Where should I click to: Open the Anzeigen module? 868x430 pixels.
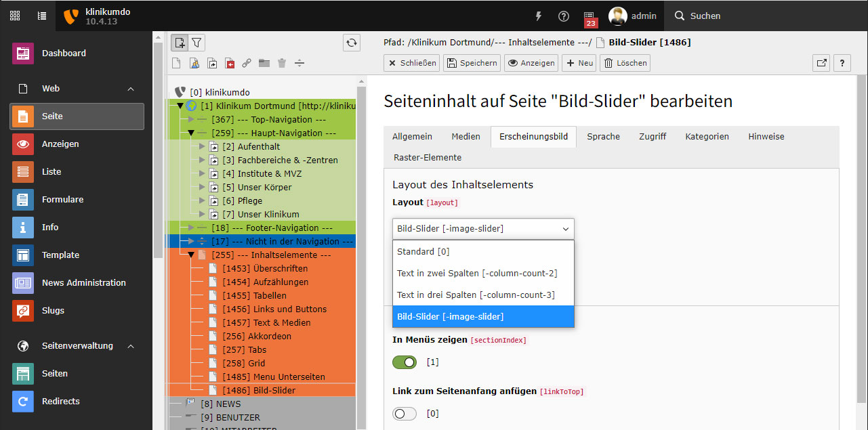tap(77, 144)
